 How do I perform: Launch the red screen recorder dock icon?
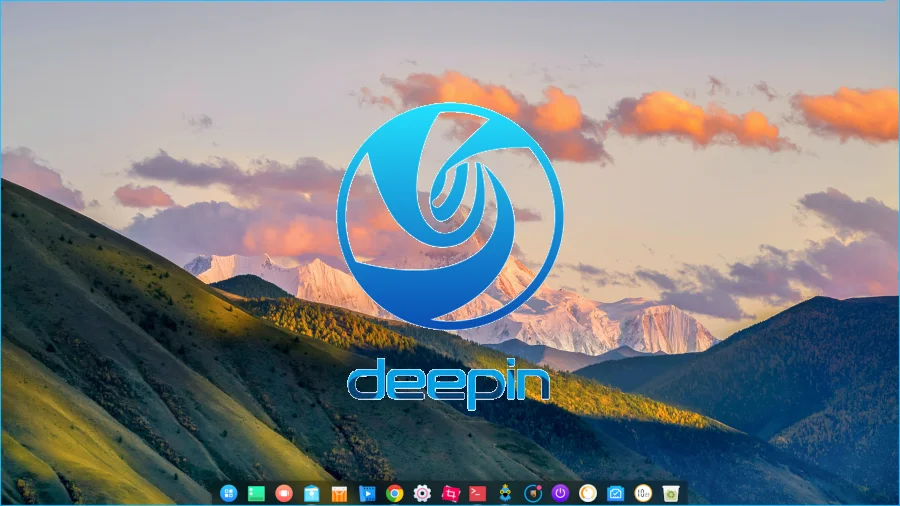point(284,493)
